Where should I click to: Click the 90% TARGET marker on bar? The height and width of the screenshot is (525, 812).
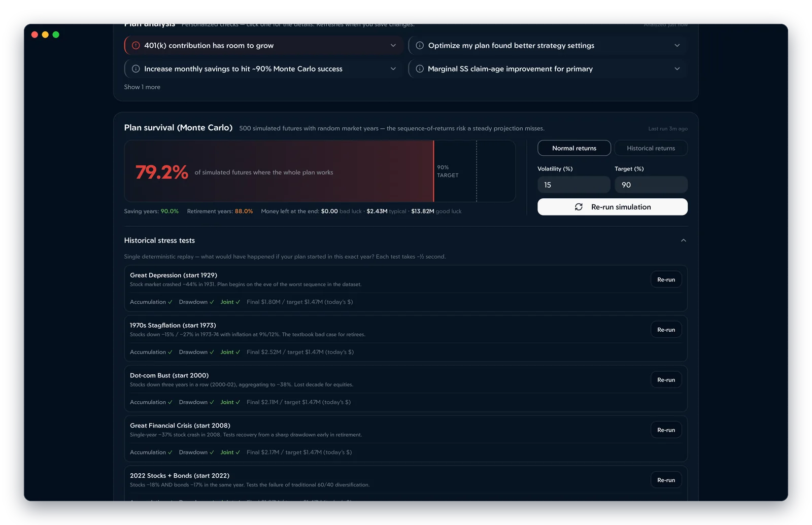click(x=448, y=171)
